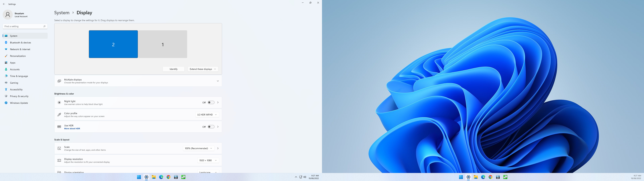Open Start menu on the wallpaper display's taskbar

pos(461,177)
